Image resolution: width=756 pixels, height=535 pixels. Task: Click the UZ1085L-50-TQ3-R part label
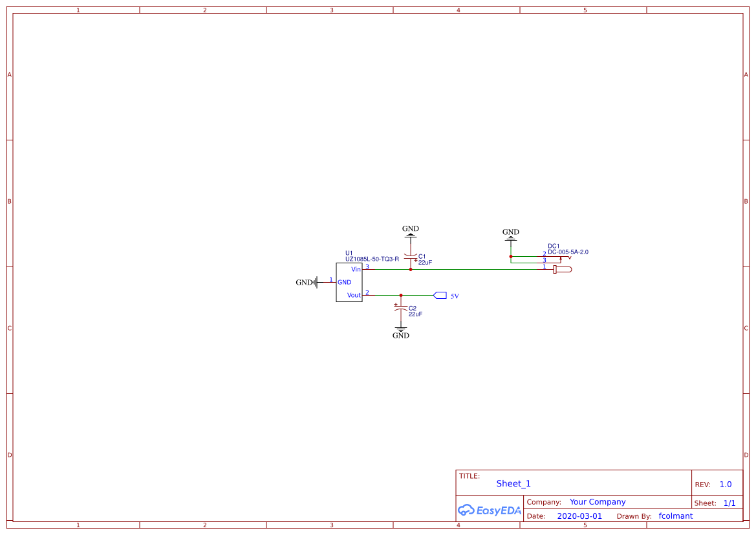click(x=372, y=259)
